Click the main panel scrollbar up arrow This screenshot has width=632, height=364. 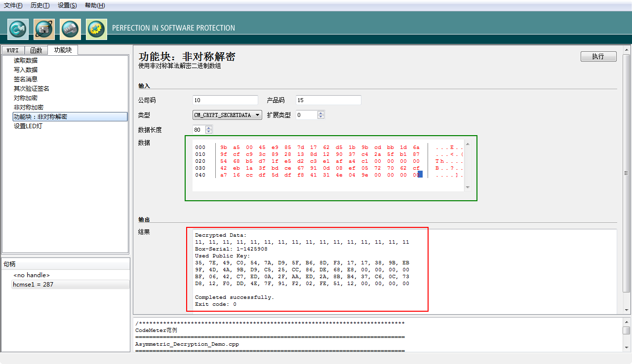[x=627, y=49]
